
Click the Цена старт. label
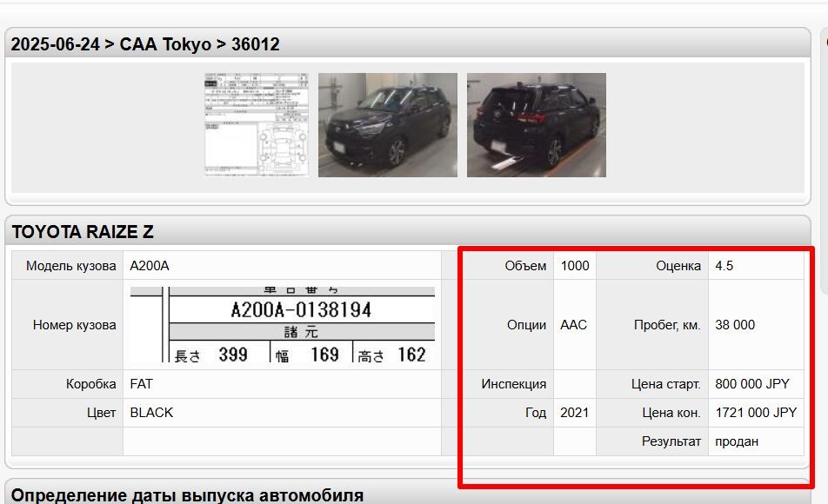(x=666, y=384)
